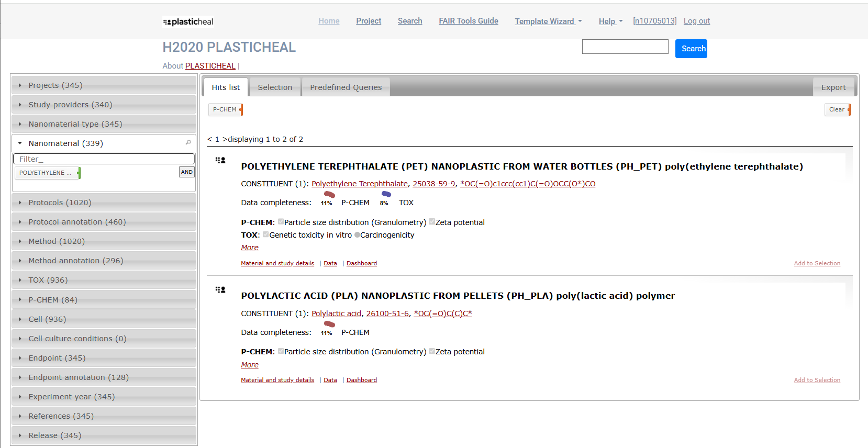Remove the P-CHEM filter tag via orange handle
This screenshot has width=868, height=448.
tap(241, 109)
